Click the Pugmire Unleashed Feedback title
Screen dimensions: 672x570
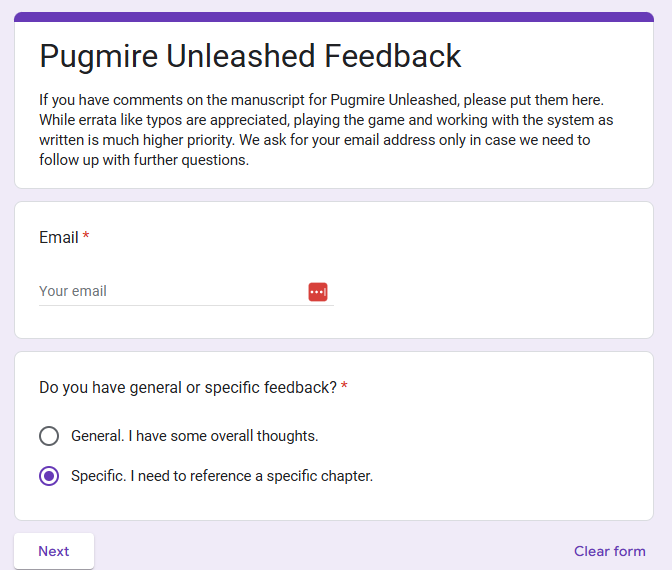point(250,56)
